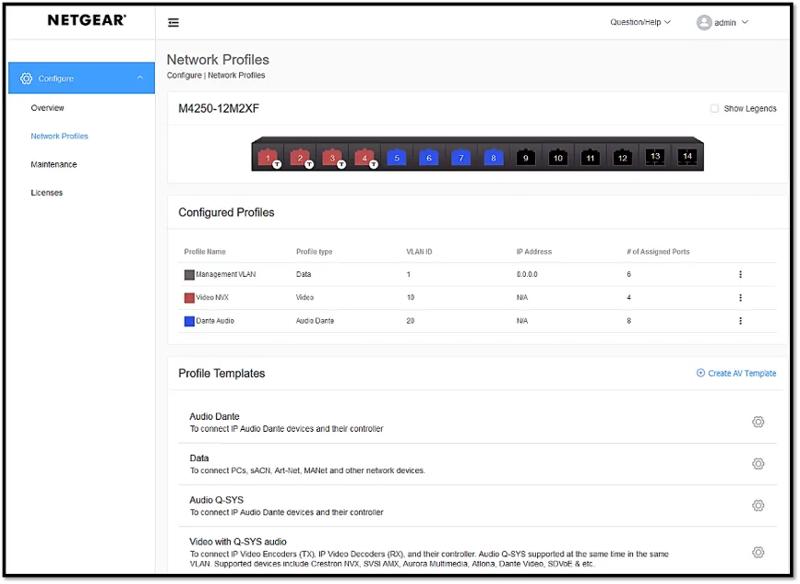This screenshot has height=584, width=800.
Task: Select blue port 8 on the switch
Action: [x=493, y=158]
